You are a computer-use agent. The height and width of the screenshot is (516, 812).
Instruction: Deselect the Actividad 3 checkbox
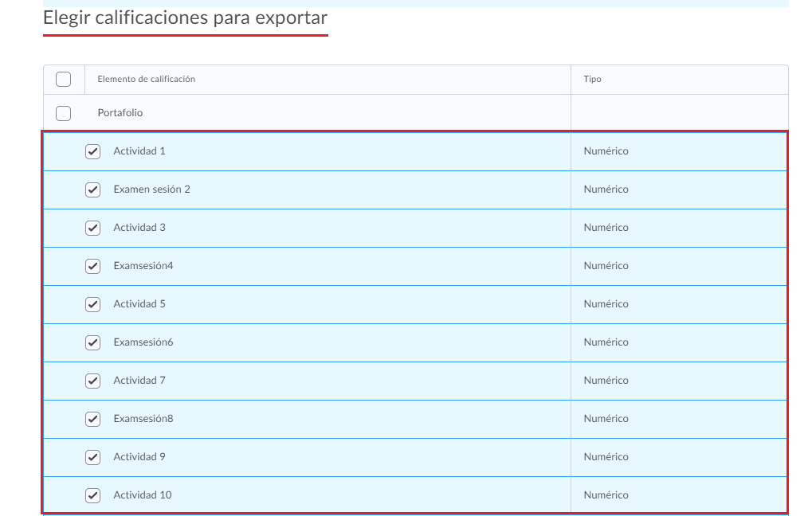click(93, 228)
